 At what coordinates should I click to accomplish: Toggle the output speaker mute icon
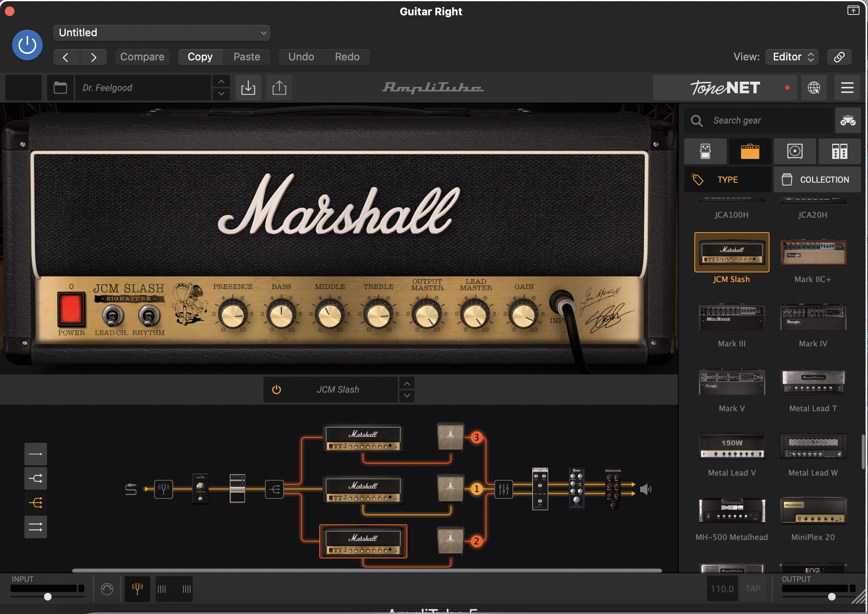pyautogui.click(x=646, y=489)
